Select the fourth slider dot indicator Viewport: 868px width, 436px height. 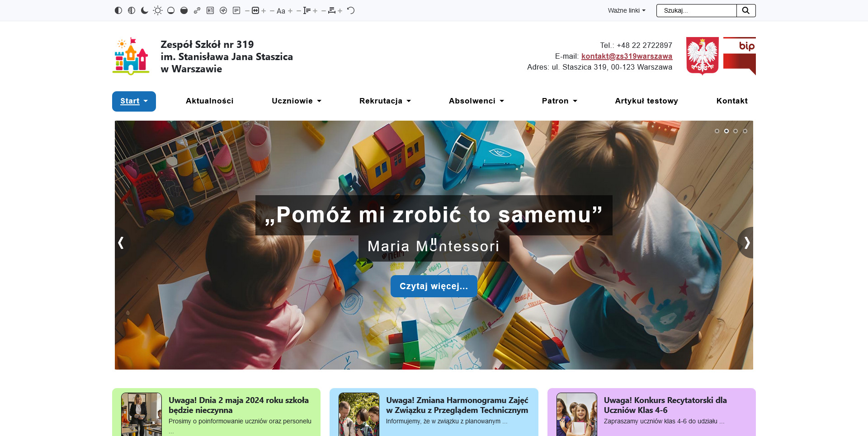click(x=745, y=131)
